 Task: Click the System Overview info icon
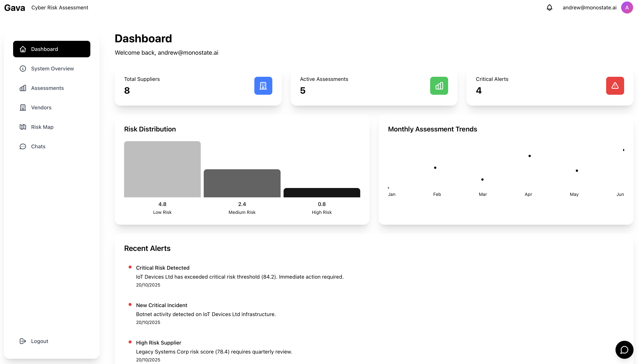pyautogui.click(x=23, y=69)
